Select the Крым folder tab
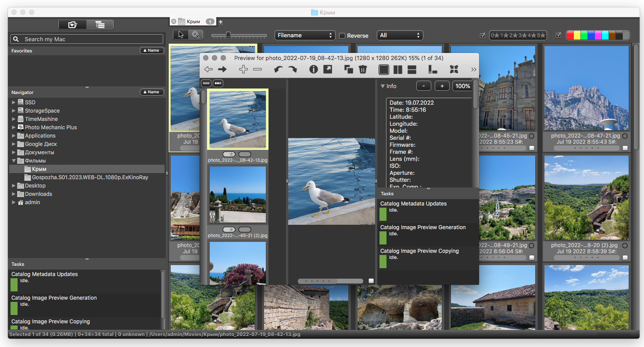Viewport: 644px width, 347px height. click(193, 21)
